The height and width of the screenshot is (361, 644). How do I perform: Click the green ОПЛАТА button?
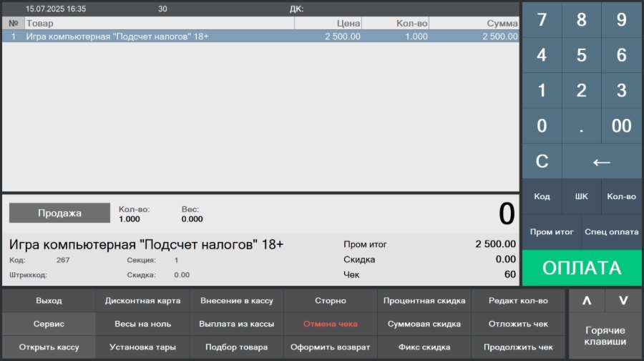tap(582, 268)
